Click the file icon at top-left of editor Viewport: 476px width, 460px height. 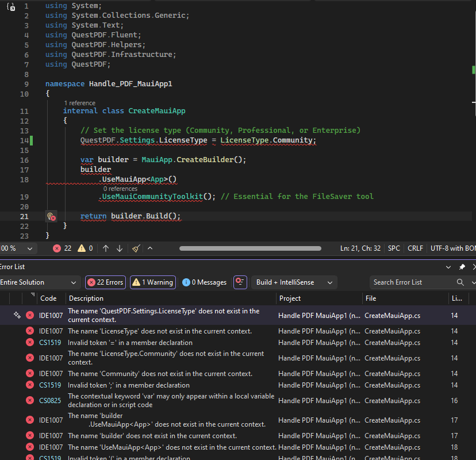11,7
